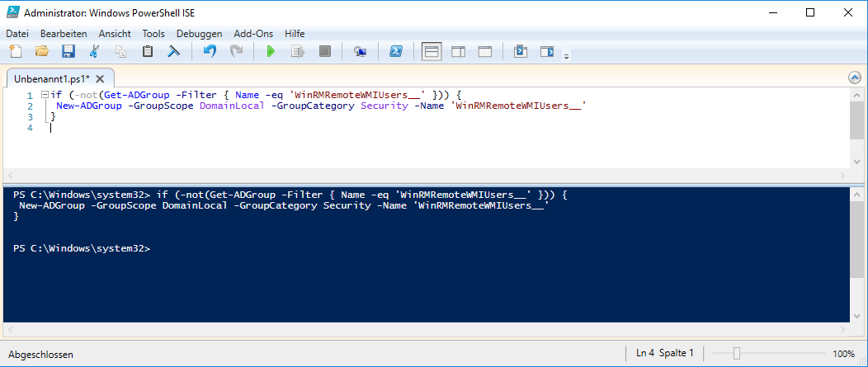Viewport: 868px width, 367px height.
Task: Toggle Show Script Pane Right layout
Action: [x=458, y=52]
